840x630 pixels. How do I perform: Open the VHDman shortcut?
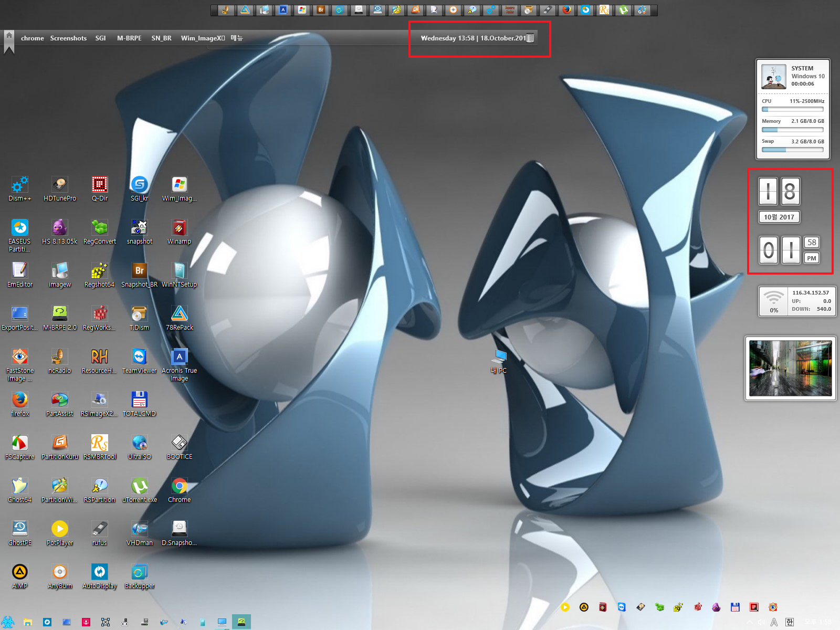click(140, 533)
